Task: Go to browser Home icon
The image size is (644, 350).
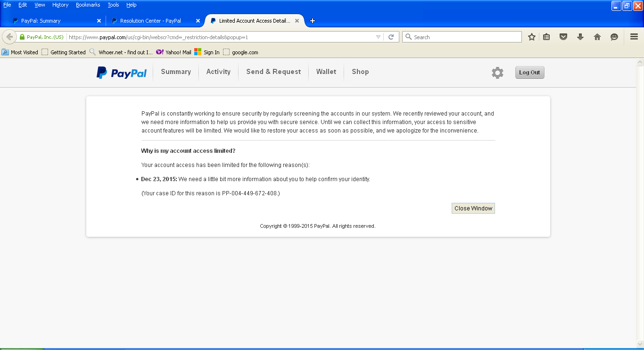Action: point(597,37)
